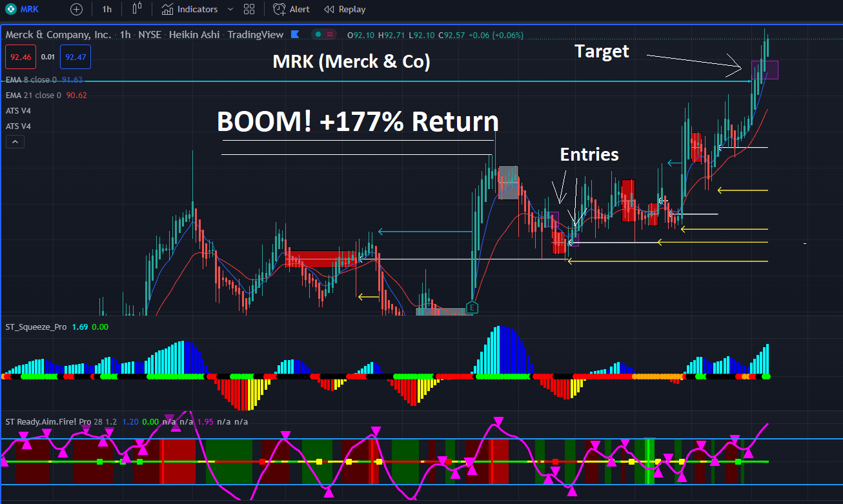Open the candlestick chart type menu
Viewport: 843px width, 504px height.
click(x=136, y=9)
